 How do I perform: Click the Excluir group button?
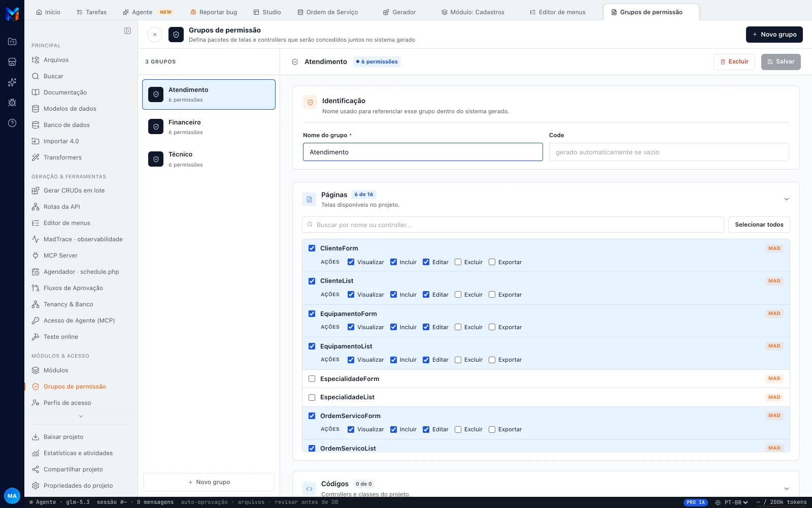pos(734,62)
